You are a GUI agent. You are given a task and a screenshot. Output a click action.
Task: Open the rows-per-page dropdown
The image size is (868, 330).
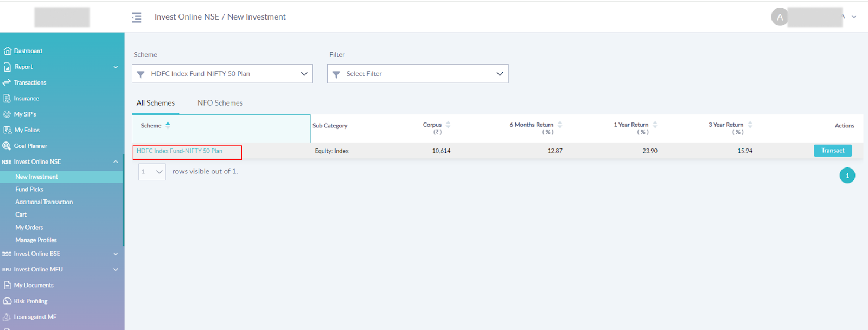click(x=152, y=172)
